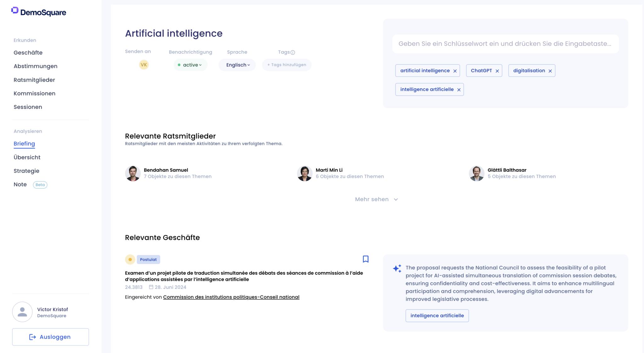
Task: Click the Ausloggen button
Action: click(x=51, y=337)
